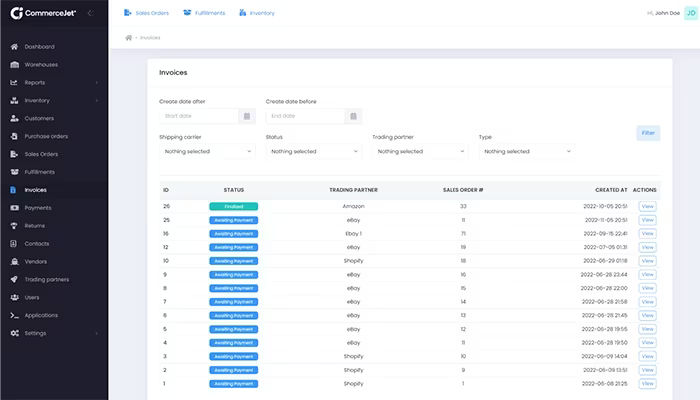View invoice 16 for Ebay 1
The height and width of the screenshot is (400, 700).
coord(647,233)
